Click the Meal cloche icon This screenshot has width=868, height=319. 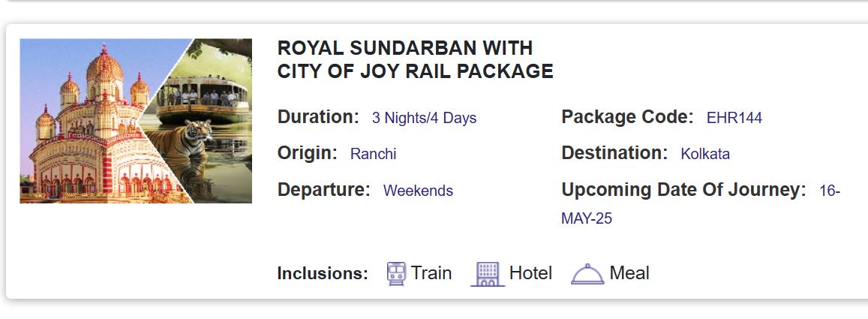pyautogui.click(x=587, y=274)
